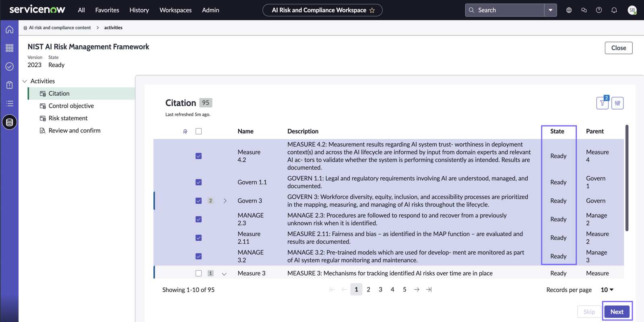The width and height of the screenshot is (644, 322).
Task: Click the table vertical scrollbar
Action: coord(627,178)
